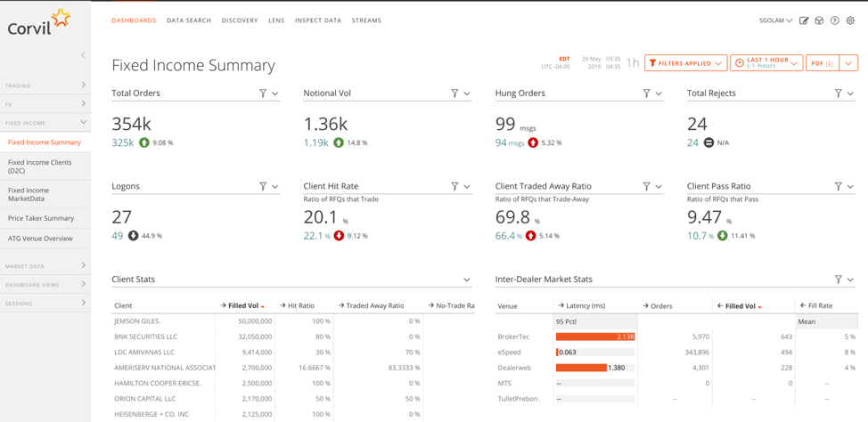Open the dropdown arrow next to PDF button

pyautogui.click(x=848, y=63)
